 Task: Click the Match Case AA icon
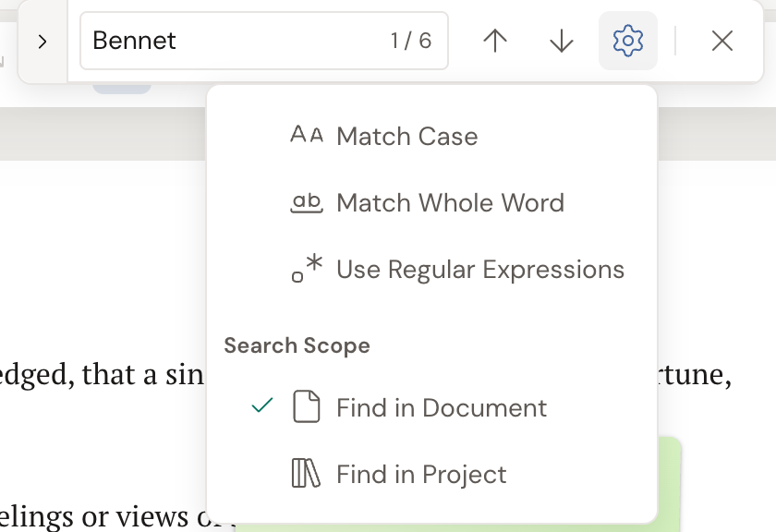click(x=307, y=134)
